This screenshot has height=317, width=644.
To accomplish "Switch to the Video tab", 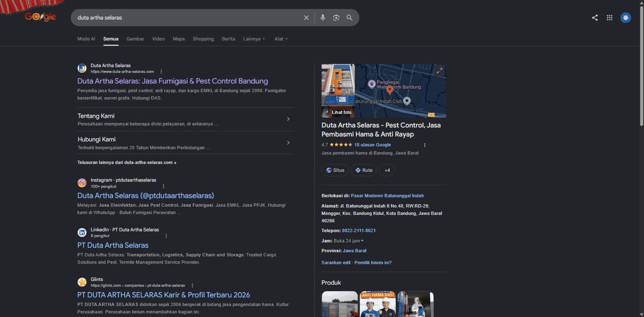I will [x=159, y=39].
